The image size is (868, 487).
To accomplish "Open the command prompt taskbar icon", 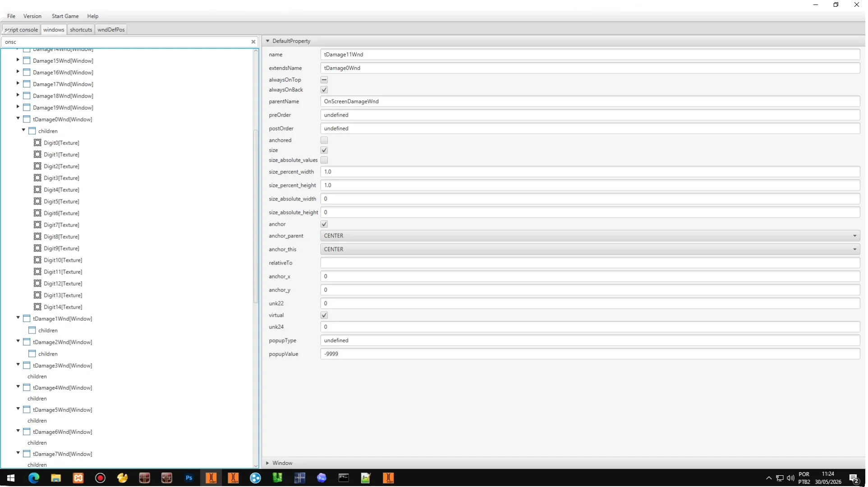I will pos(344,478).
